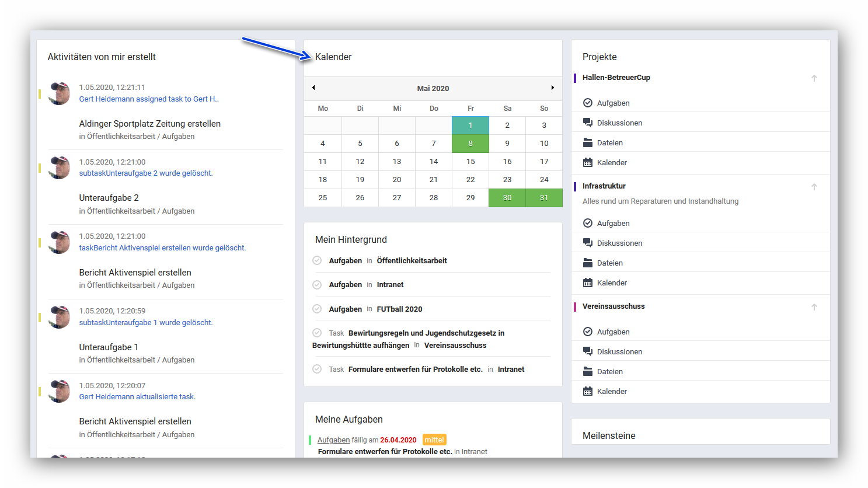This screenshot has width=868, height=488.
Task: Tick the Formulare entwerfen für Protokolle task circle
Action: pyautogui.click(x=317, y=369)
